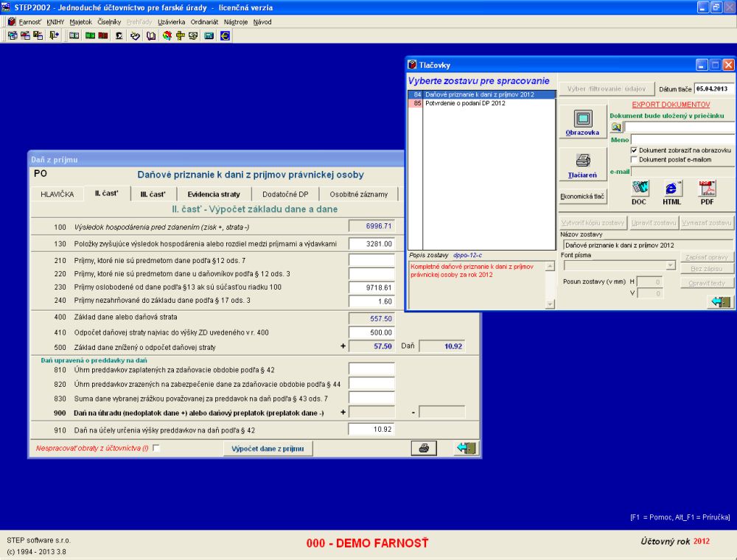Open the Návod menu
This screenshot has height=560, width=737.
(x=262, y=22)
